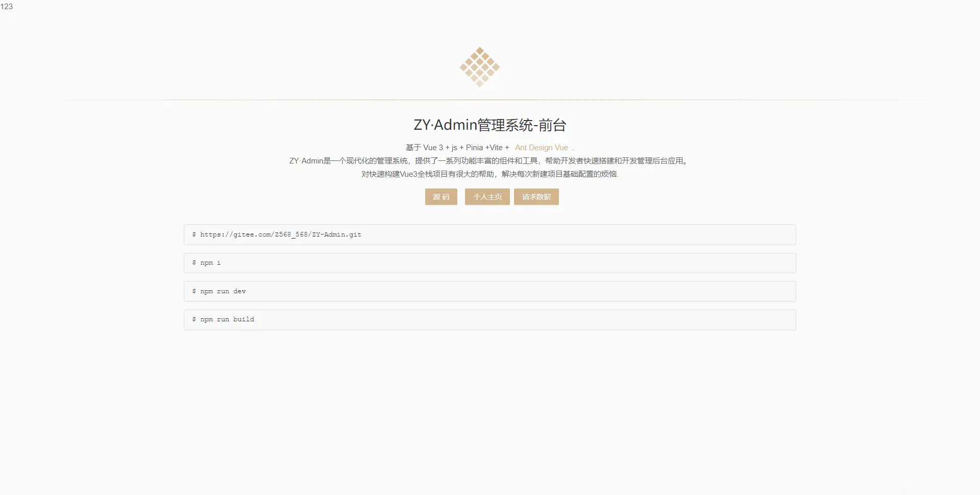Click the "基于 Vue 3 + js + Pinia +Vite +" text
This screenshot has width=980, height=495.
click(457, 148)
